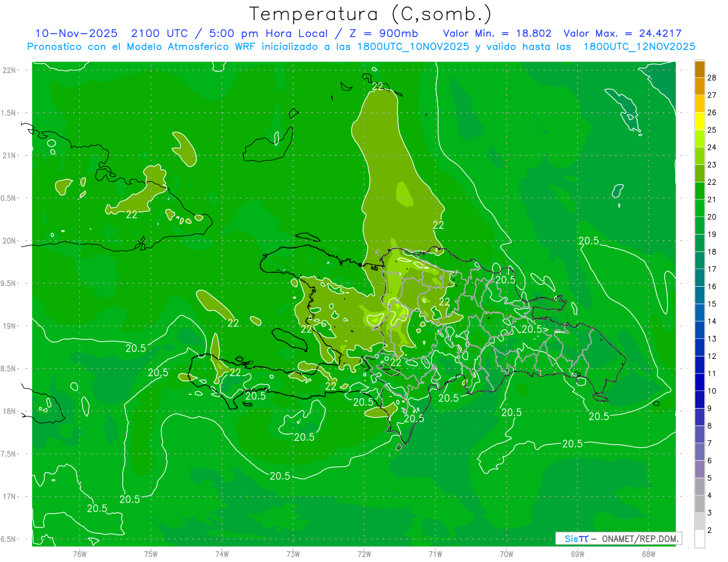Click the color scale label "7"
The height and width of the screenshot is (562, 728).
[x=710, y=443]
